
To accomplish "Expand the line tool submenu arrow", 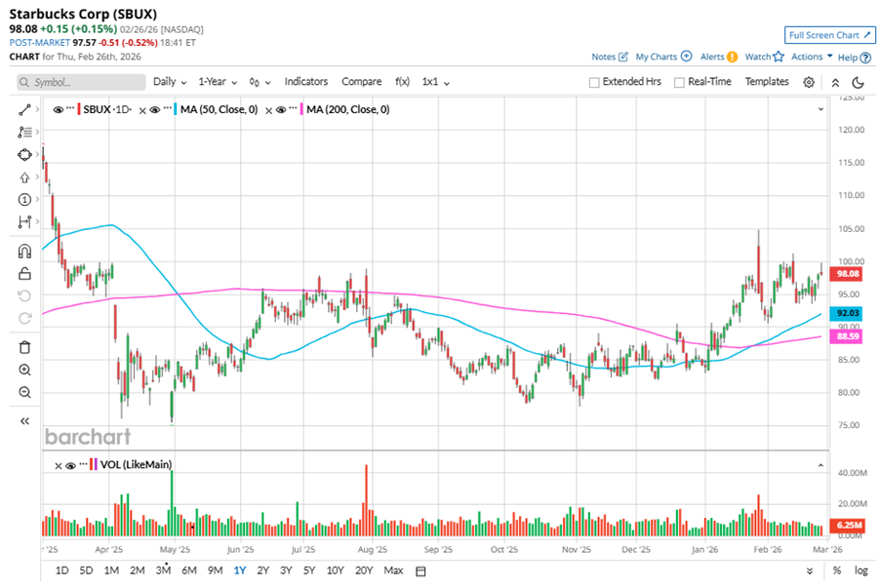I will (37, 109).
